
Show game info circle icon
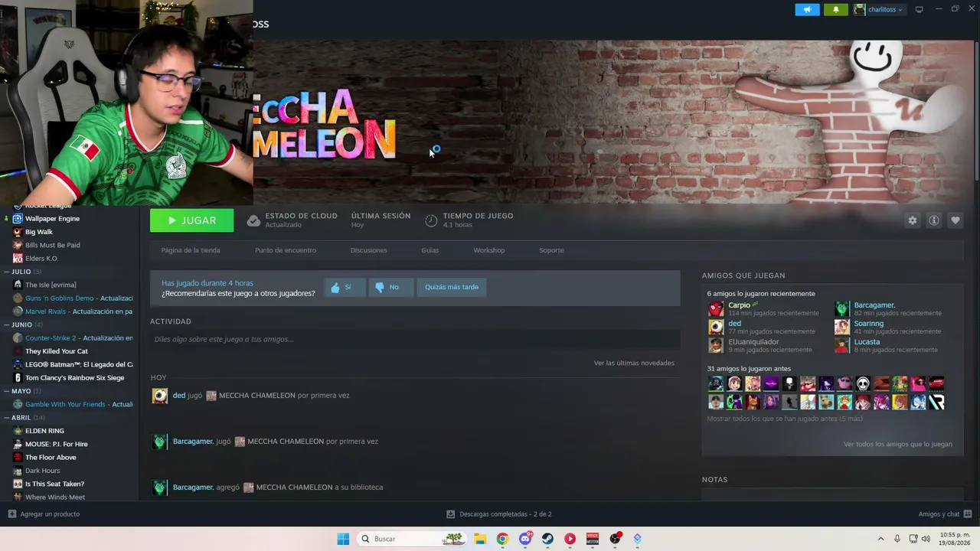tap(934, 220)
